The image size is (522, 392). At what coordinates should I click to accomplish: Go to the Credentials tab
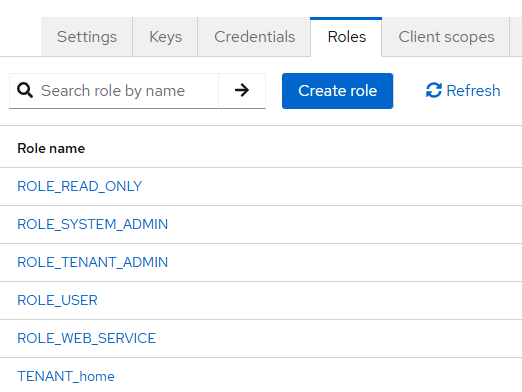(x=254, y=37)
